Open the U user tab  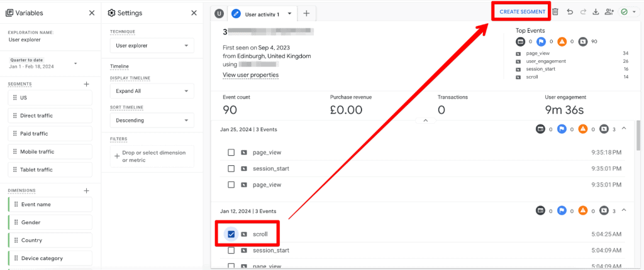click(219, 14)
